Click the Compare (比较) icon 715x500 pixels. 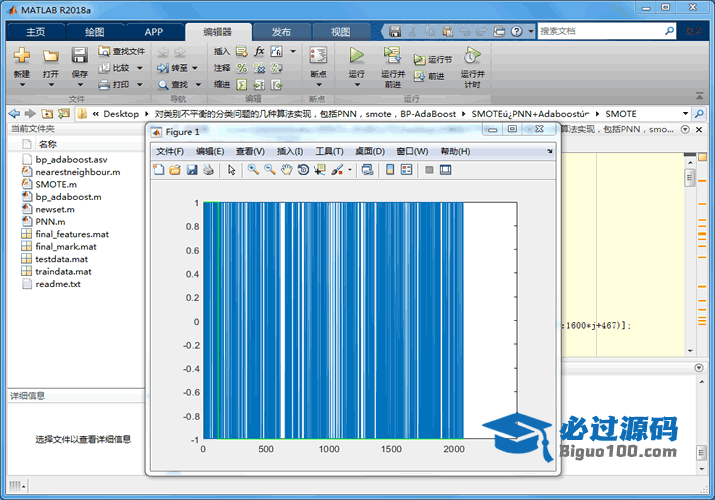point(104,68)
